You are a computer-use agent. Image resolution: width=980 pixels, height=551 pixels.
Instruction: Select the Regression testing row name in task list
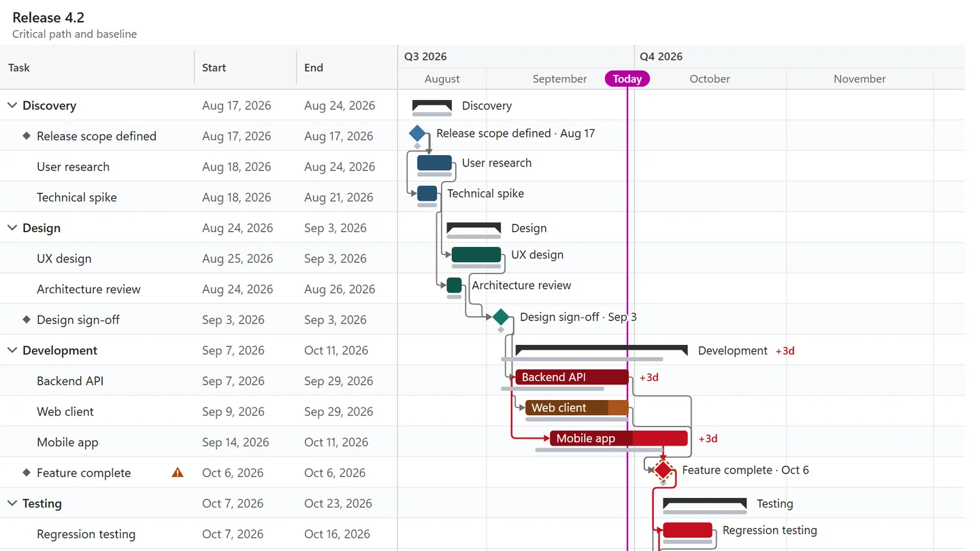pyautogui.click(x=86, y=534)
